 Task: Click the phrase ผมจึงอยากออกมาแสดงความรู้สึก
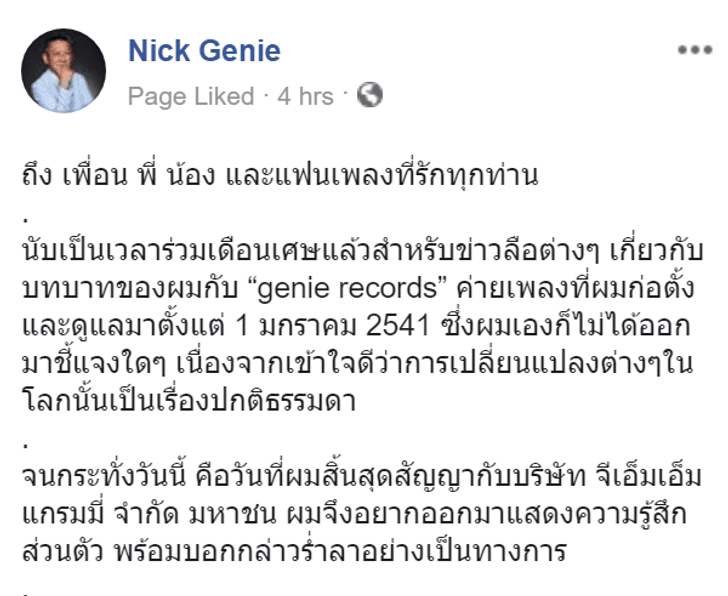click(487, 514)
